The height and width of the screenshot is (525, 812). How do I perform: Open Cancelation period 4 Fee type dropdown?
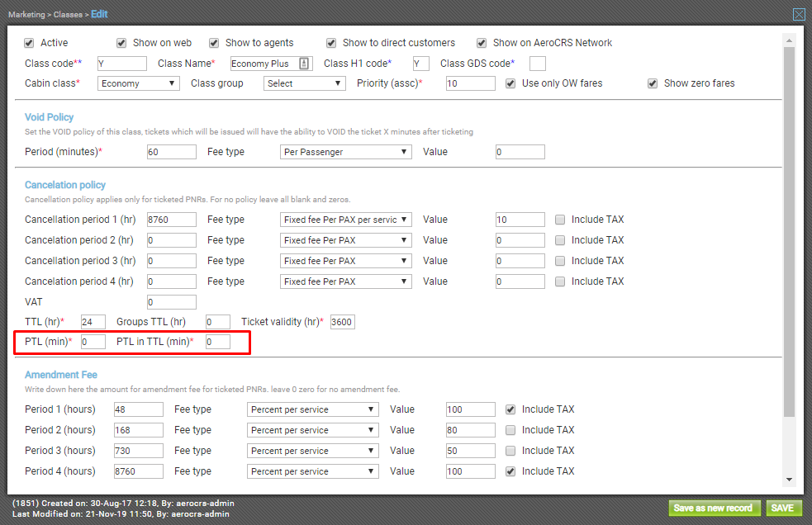346,281
